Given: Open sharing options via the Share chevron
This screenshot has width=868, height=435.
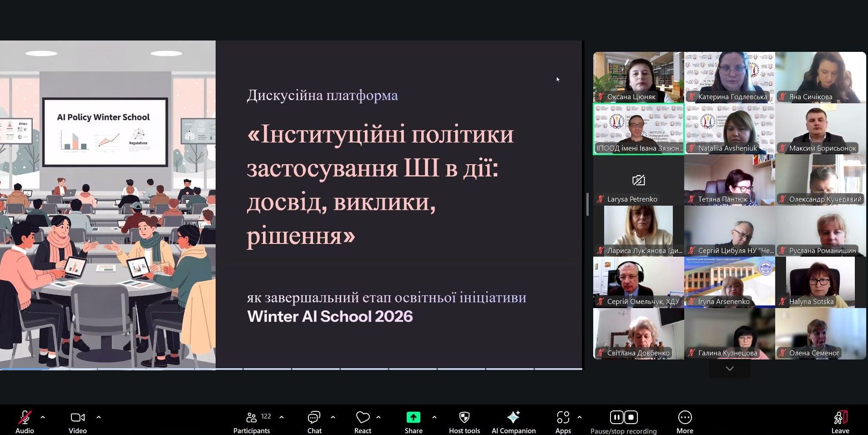Looking at the screenshot, I should [x=434, y=417].
